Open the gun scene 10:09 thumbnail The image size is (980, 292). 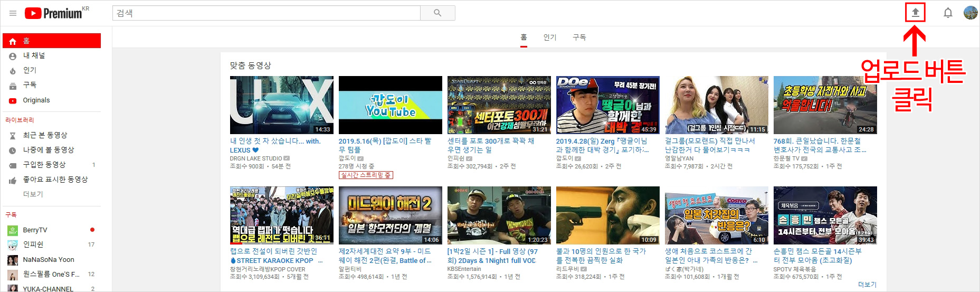click(607, 215)
